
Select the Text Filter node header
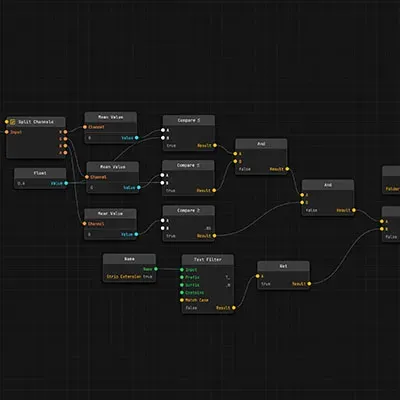pyautogui.click(x=208, y=259)
